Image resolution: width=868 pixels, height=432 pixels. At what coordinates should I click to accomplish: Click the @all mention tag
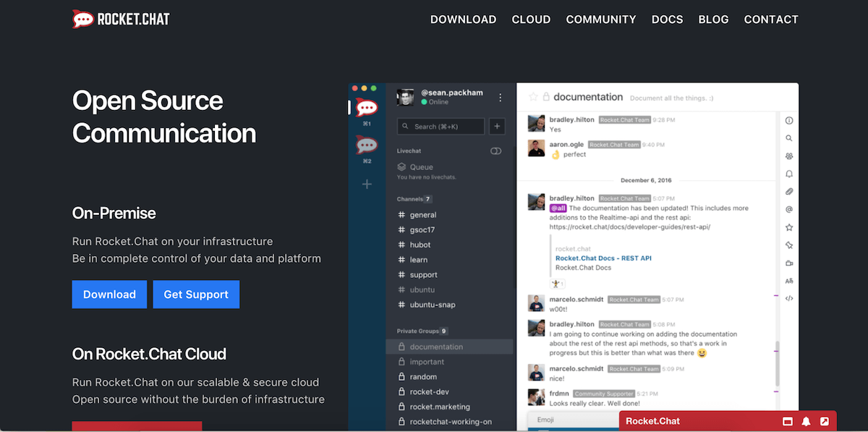[558, 208]
